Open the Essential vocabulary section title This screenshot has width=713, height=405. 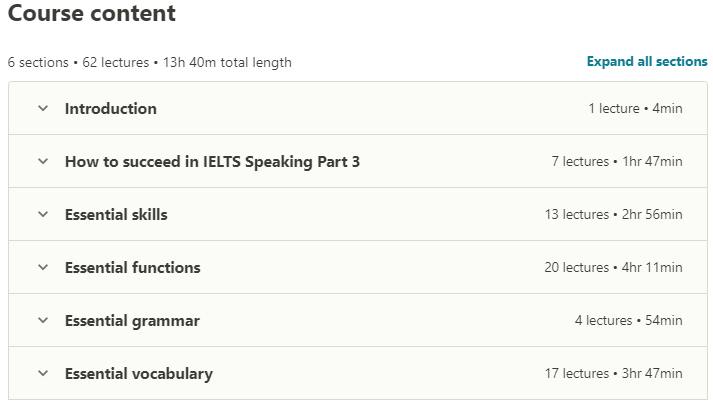(139, 374)
